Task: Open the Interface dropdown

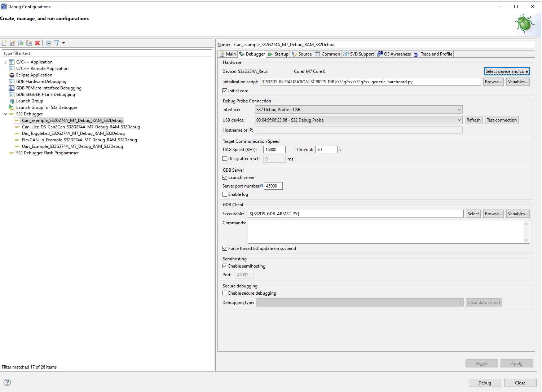Action: pos(459,109)
